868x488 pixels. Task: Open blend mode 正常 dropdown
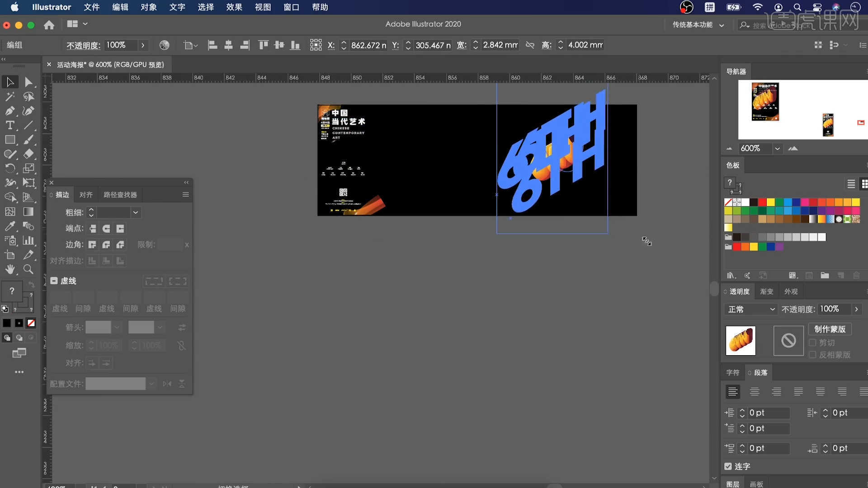tap(750, 309)
